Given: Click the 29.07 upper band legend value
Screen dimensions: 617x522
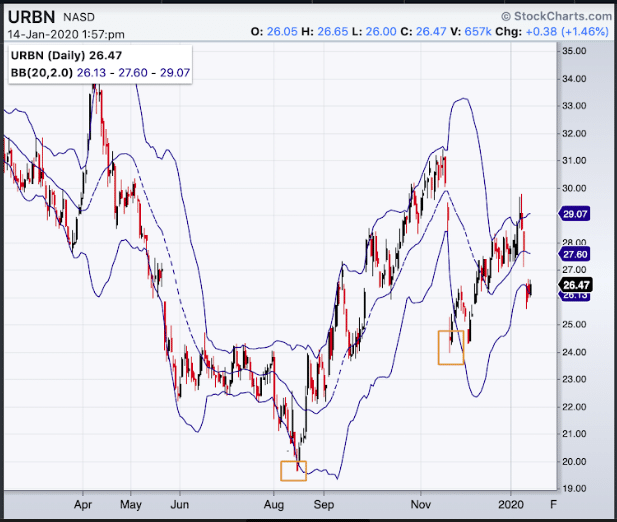Looking at the screenshot, I should (x=175, y=73).
